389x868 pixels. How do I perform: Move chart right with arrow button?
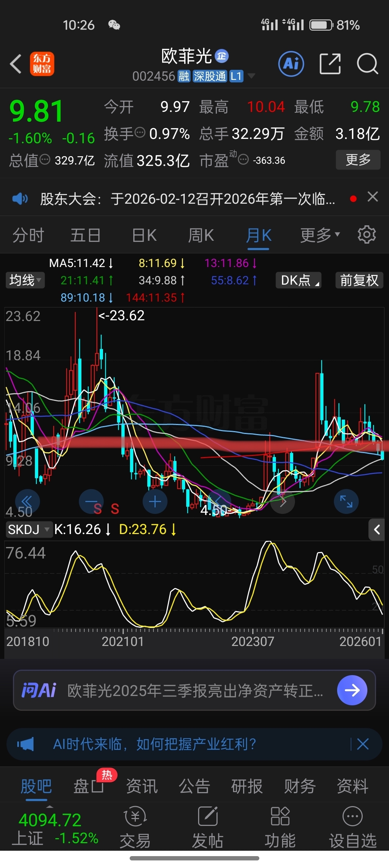click(x=282, y=501)
